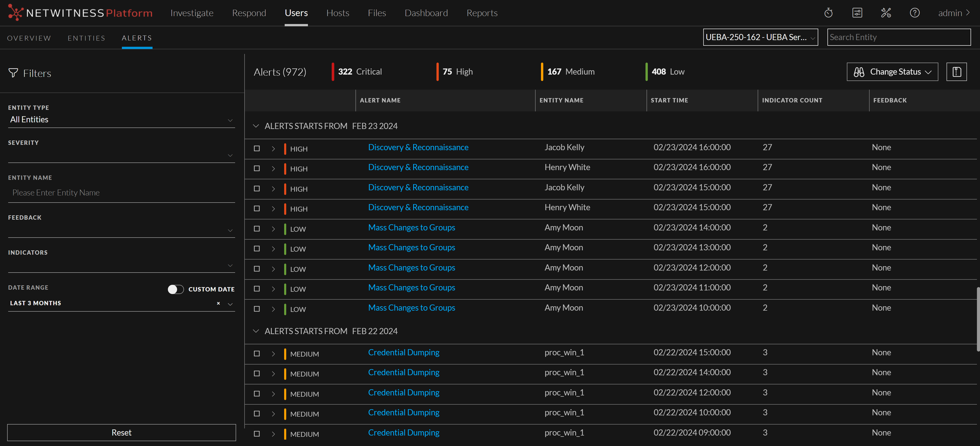Click the stopwatch jobs icon in top bar
Screen dimensions: 980x446
828,13
